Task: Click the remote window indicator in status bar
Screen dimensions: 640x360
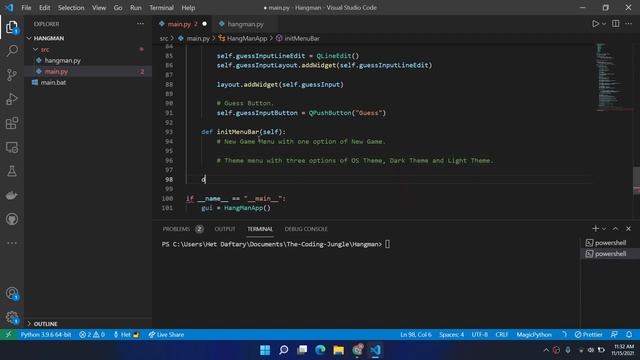Action: click(x=8, y=335)
